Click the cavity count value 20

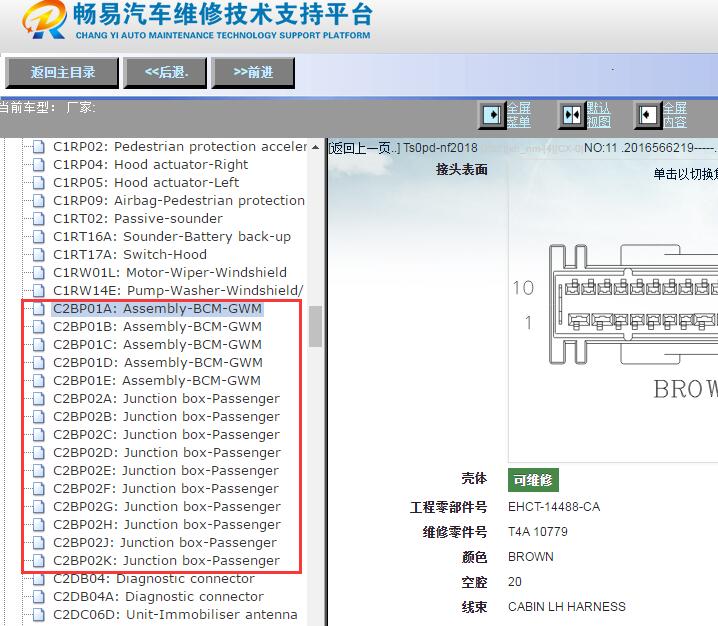tap(515, 582)
